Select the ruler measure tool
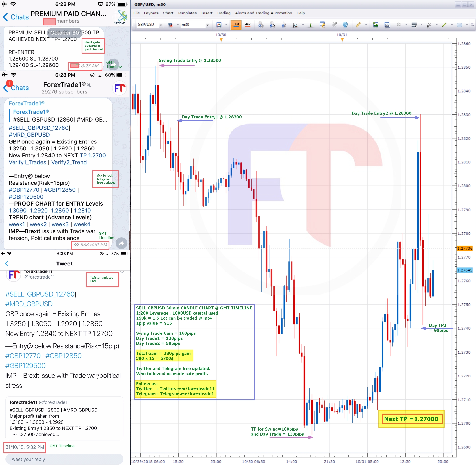This screenshot has height=465, width=476. click(x=358, y=25)
